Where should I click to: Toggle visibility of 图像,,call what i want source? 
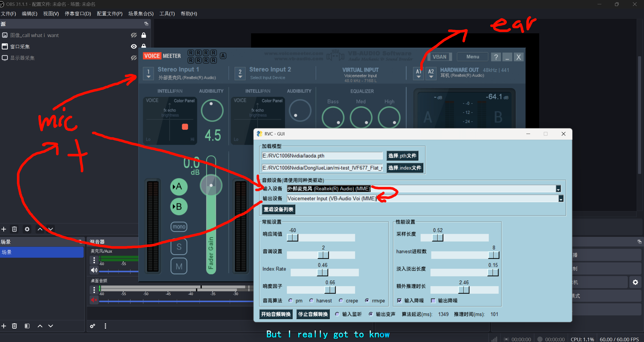click(134, 35)
